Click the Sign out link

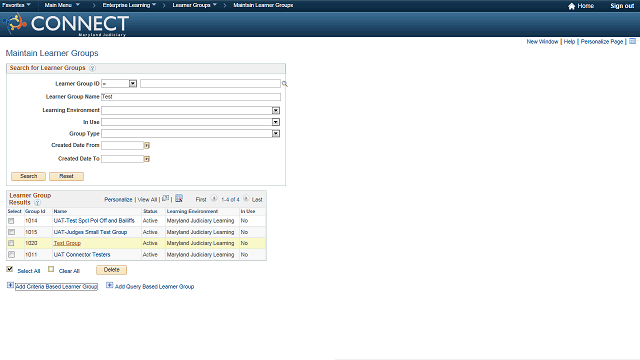click(x=622, y=6)
